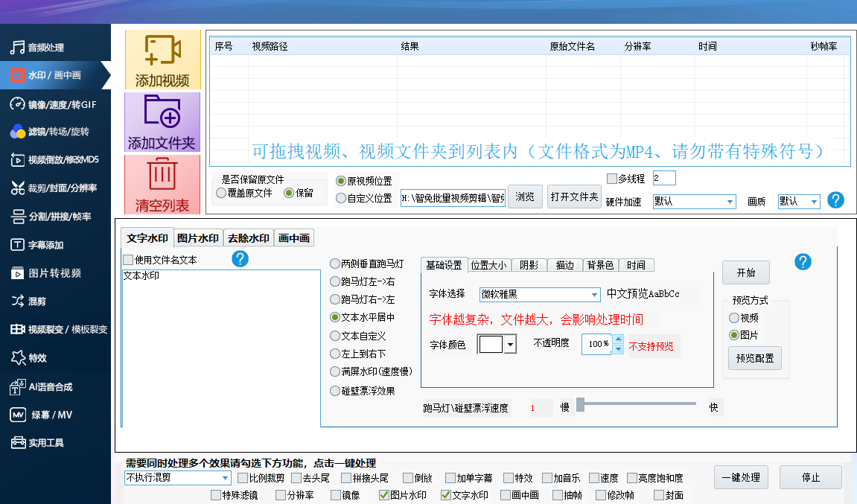
Task: Enable the 多线程 checkbox
Action: click(x=613, y=179)
